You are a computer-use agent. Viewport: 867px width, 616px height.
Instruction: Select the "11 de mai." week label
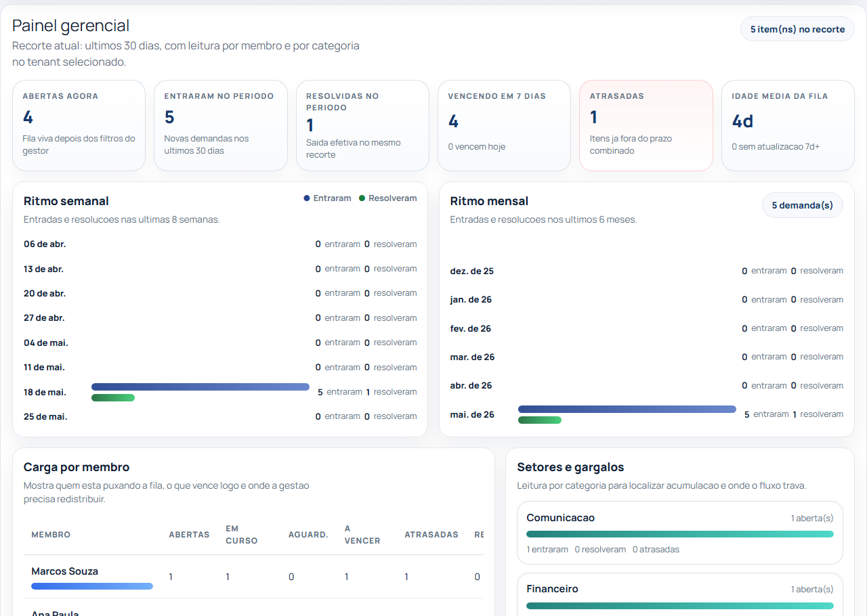pos(45,367)
